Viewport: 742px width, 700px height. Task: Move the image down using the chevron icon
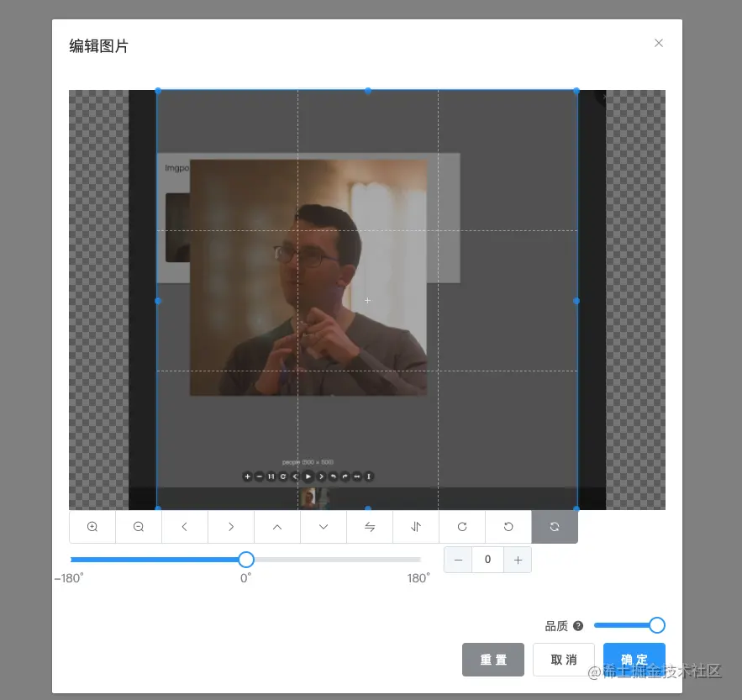pyautogui.click(x=323, y=527)
